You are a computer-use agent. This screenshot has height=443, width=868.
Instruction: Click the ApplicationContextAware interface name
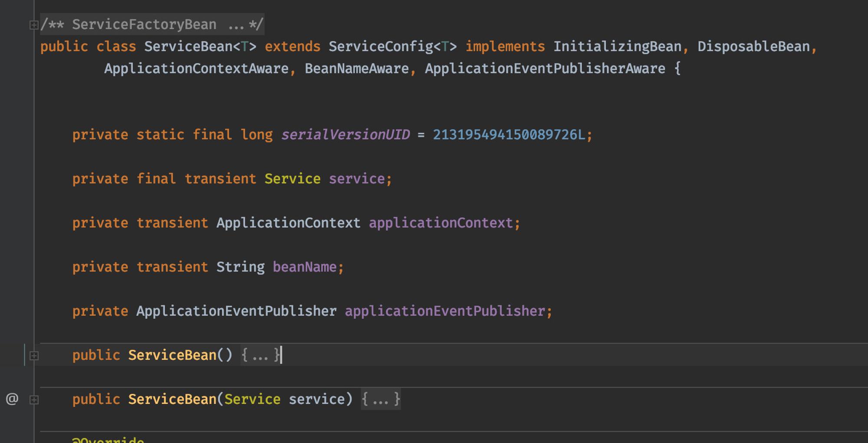coord(196,69)
